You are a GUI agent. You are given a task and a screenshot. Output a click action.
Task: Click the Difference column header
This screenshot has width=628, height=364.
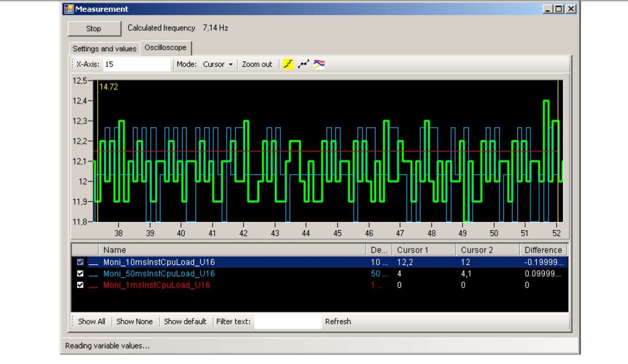543,250
